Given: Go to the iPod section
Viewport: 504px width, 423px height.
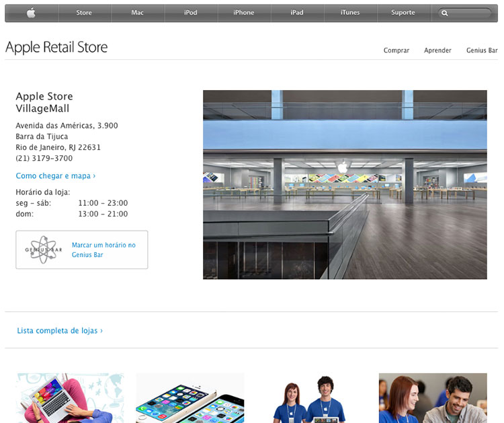Looking at the screenshot, I should tap(191, 13).
